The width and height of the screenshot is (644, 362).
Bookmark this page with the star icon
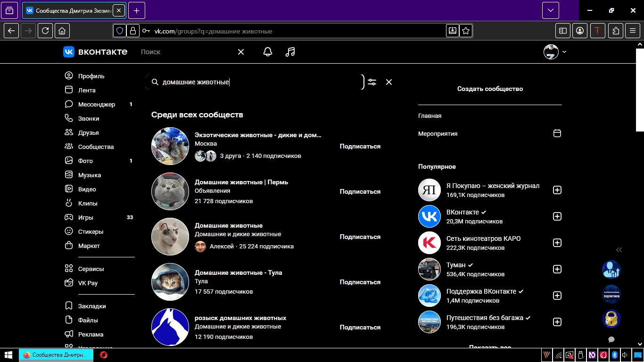tap(466, 31)
